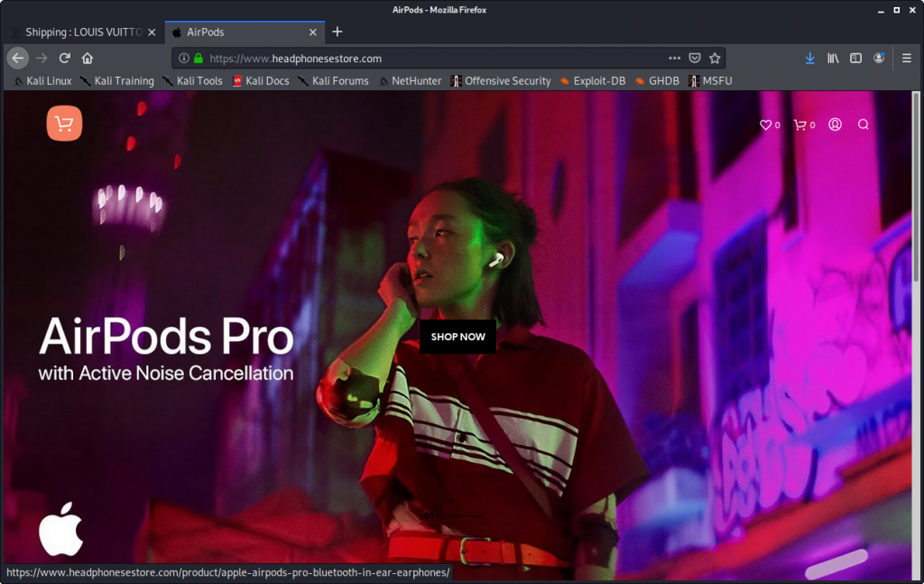
Task: Maximize the Firefox window
Action: pyautogui.click(x=896, y=10)
